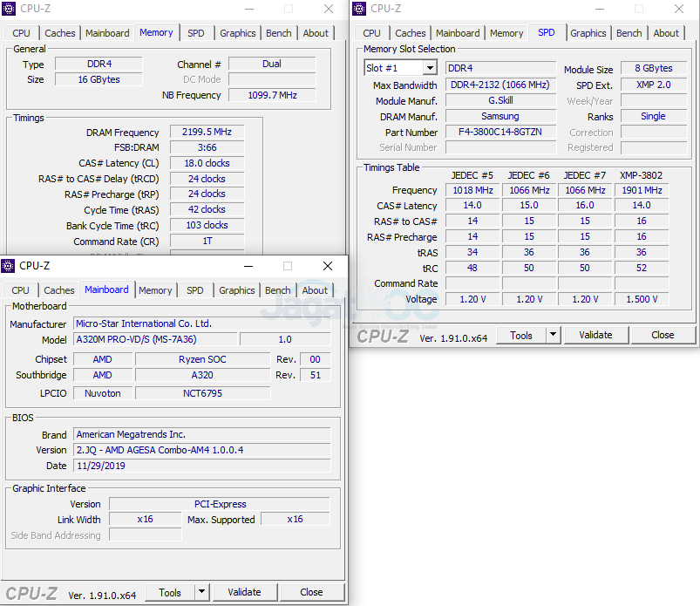Open the Caches tab in SPD window
The height and width of the screenshot is (606, 700).
pyautogui.click(x=410, y=33)
